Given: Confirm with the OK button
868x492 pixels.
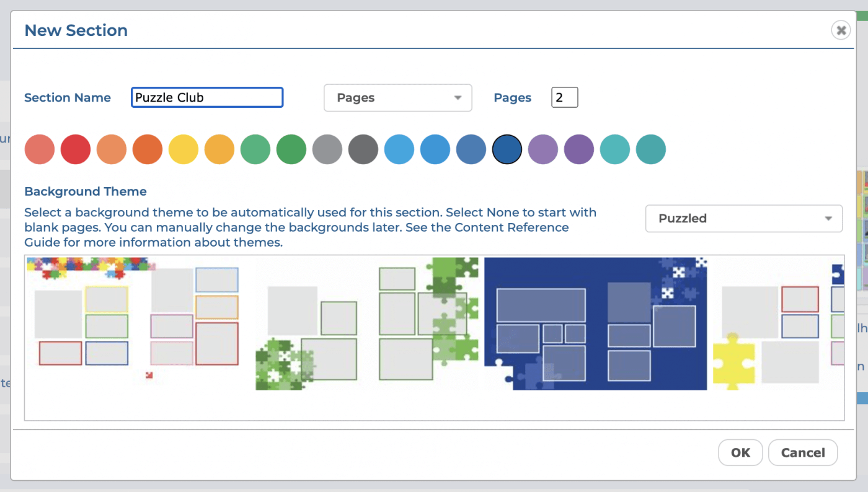Looking at the screenshot, I should point(740,453).
